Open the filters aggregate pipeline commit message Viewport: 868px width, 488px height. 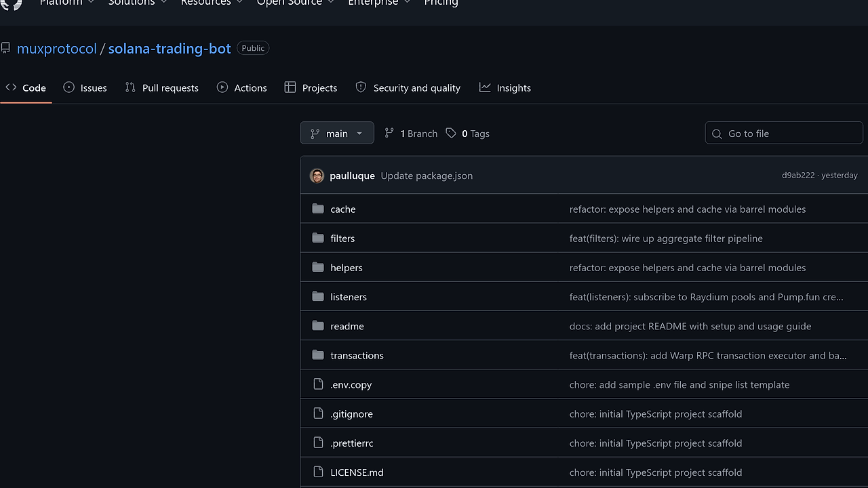click(x=666, y=239)
